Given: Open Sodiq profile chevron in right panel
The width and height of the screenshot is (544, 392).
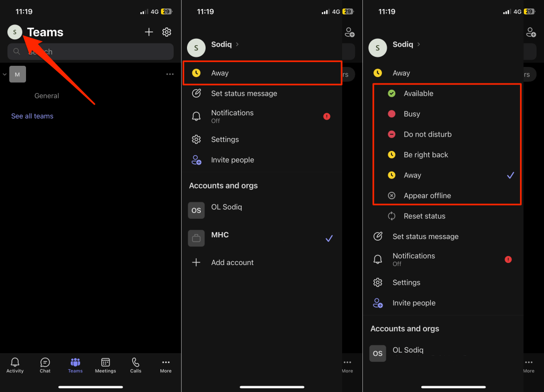Looking at the screenshot, I should pos(419,45).
